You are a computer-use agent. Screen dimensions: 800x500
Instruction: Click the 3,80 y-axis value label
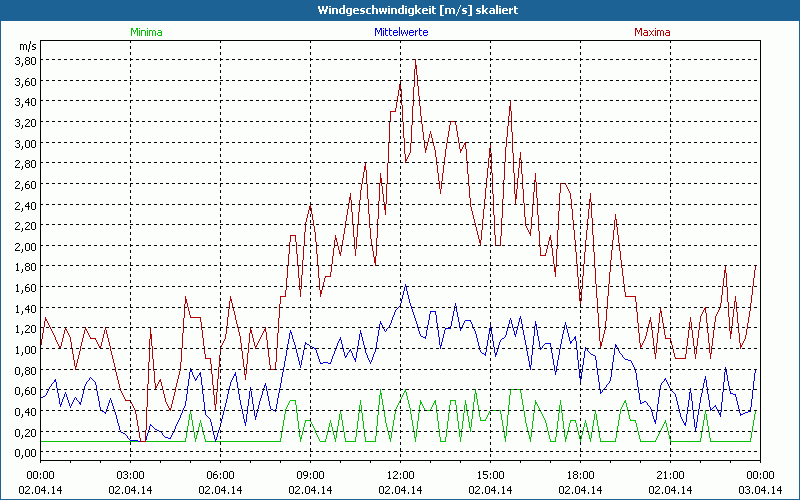point(25,60)
